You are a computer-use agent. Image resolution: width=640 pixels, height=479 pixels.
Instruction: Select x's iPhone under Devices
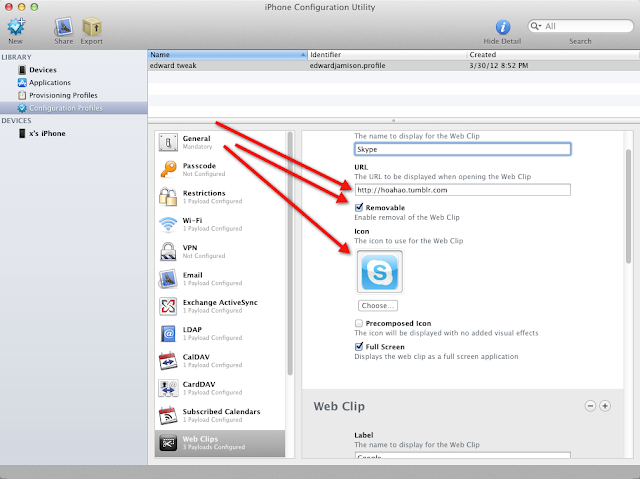pyautogui.click(x=47, y=133)
